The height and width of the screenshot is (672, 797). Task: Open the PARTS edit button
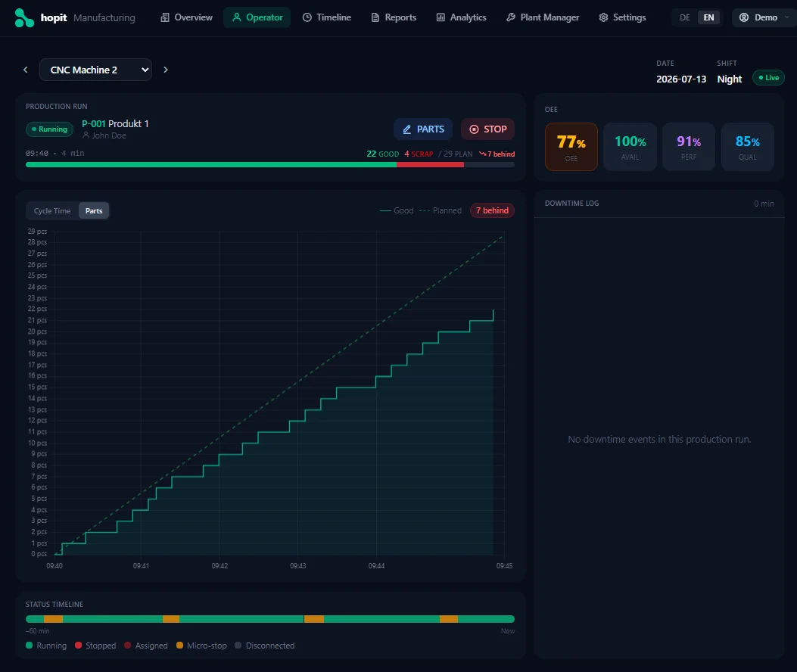point(423,129)
